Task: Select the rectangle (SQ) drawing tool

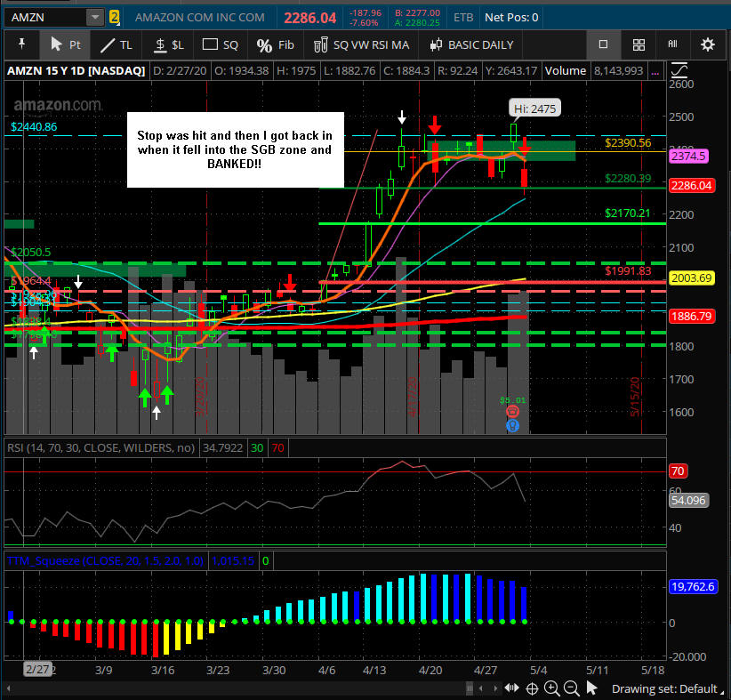Action: click(220, 44)
